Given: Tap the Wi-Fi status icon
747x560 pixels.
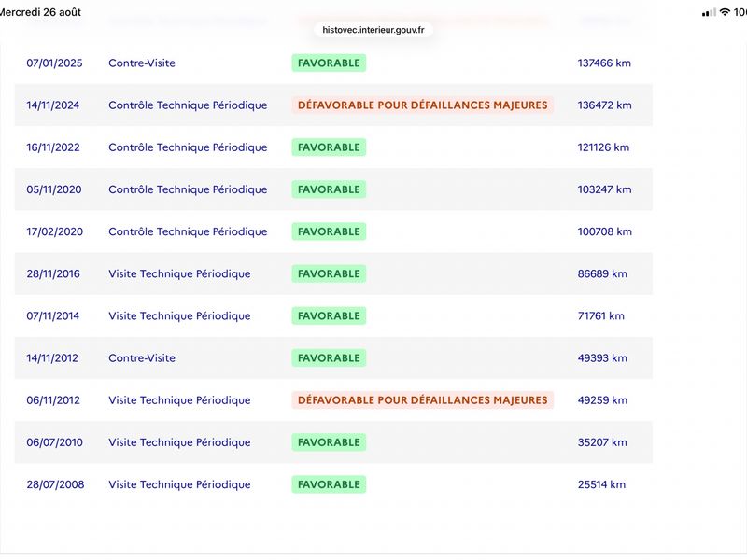Looking at the screenshot, I should [x=725, y=12].
